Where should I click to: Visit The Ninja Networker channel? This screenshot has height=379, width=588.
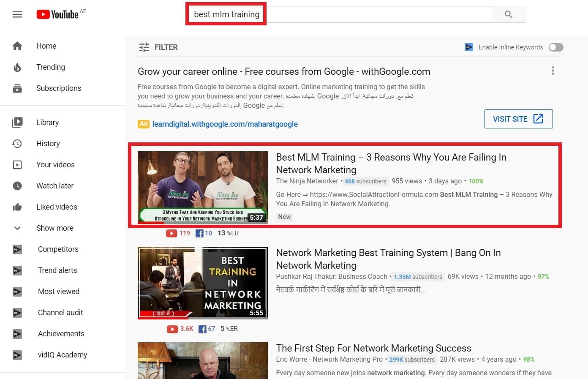pyautogui.click(x=307, y=181)
